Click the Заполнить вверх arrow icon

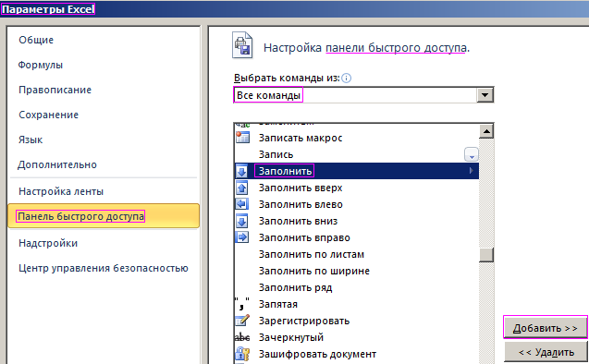[242, 188]
